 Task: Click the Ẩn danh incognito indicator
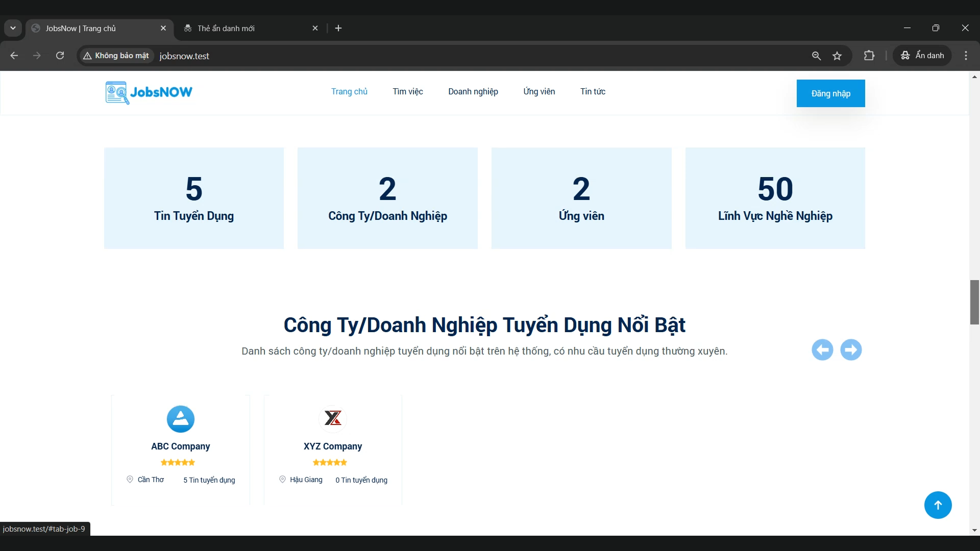pos(922,56)
